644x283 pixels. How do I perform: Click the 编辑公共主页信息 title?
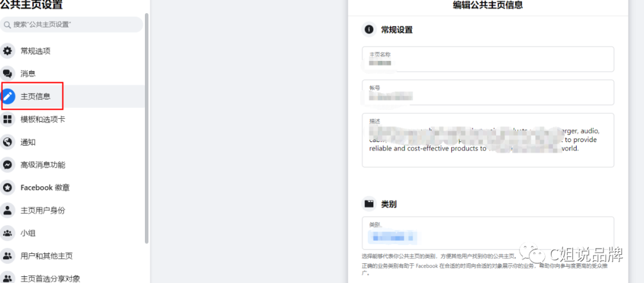click(488, 5)
